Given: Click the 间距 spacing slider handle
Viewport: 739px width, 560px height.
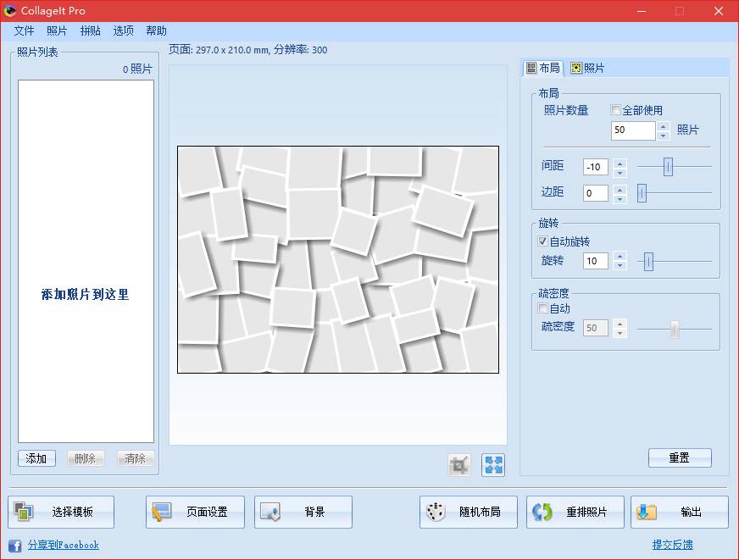Looking at the screenshot, I should (x=668, y=167).
